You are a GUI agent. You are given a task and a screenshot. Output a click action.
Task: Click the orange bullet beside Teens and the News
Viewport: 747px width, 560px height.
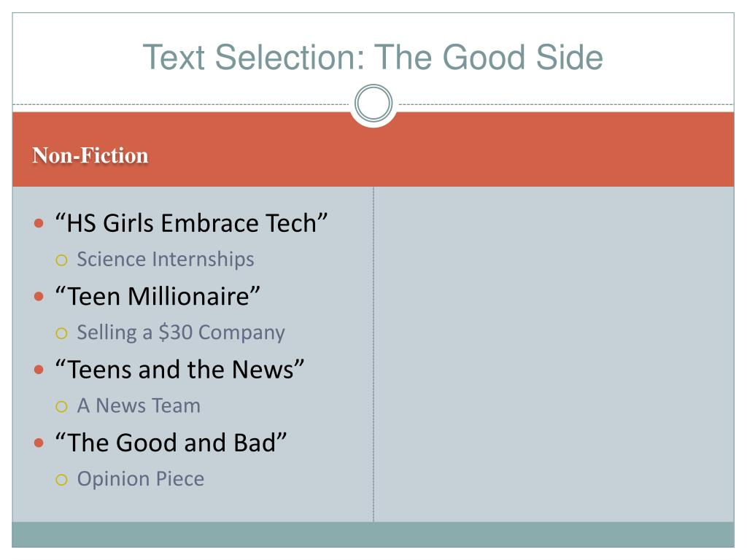(39, 370)
